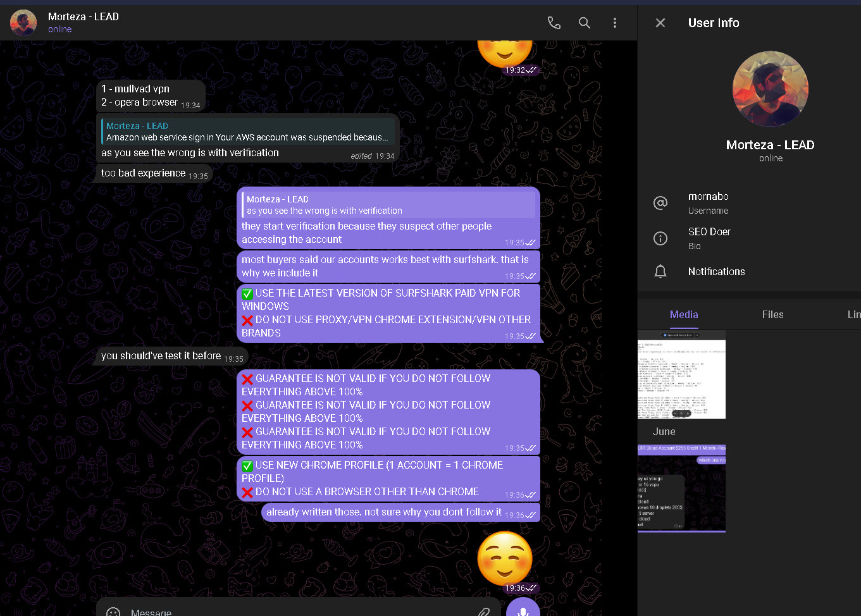Start a voice call with Morteza

click(x=554, y=23)
